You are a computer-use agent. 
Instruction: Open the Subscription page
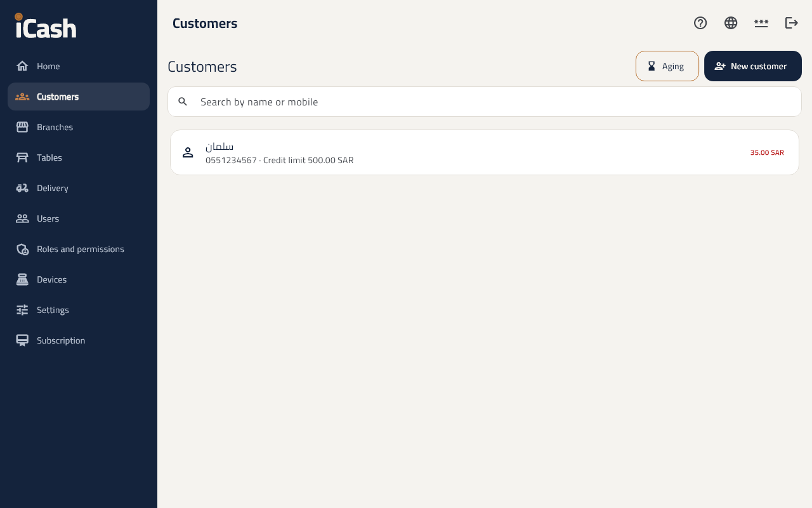click(79, 340)
